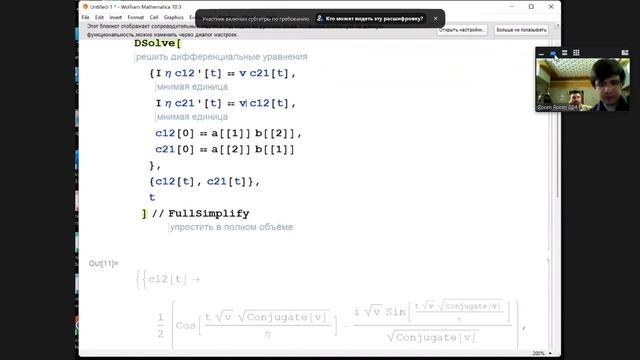
Task: Click the '{c12[t], c21[t]},' line
Action: coord(204,181)
